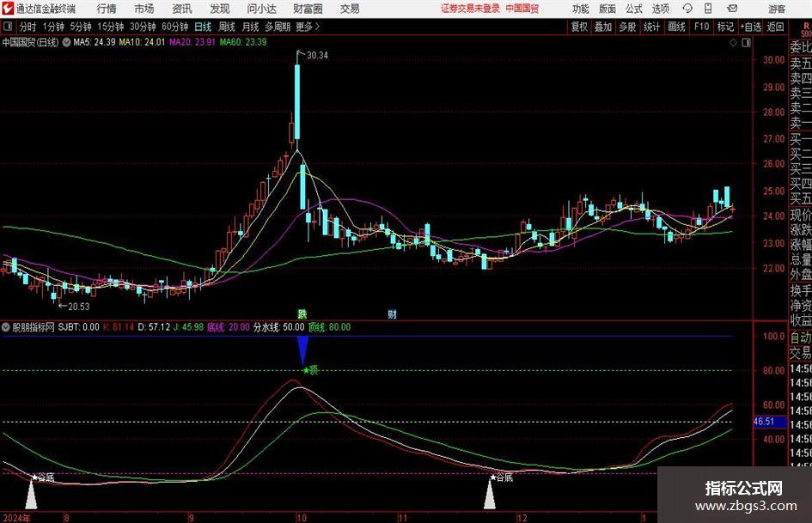Switch to 30分钟 period tab

click(143, 27)
